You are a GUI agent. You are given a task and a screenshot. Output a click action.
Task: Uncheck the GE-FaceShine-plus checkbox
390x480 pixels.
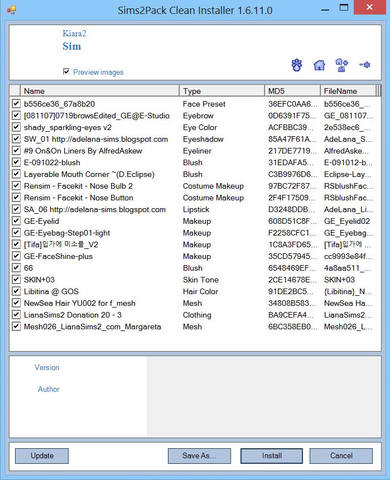pyautogui.click(x=16, y=256)
